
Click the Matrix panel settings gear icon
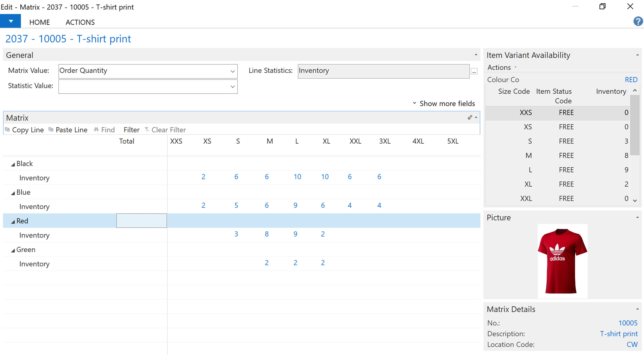(470, 118)
